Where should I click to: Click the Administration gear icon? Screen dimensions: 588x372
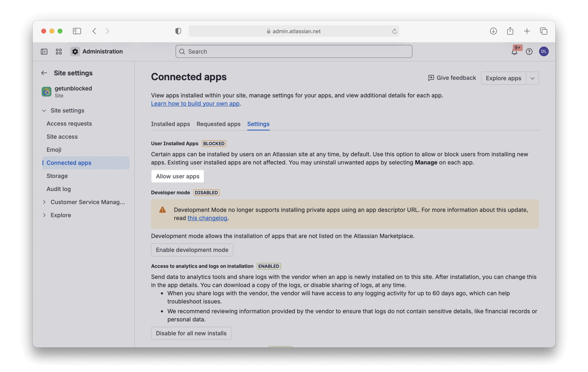point(75,52)
